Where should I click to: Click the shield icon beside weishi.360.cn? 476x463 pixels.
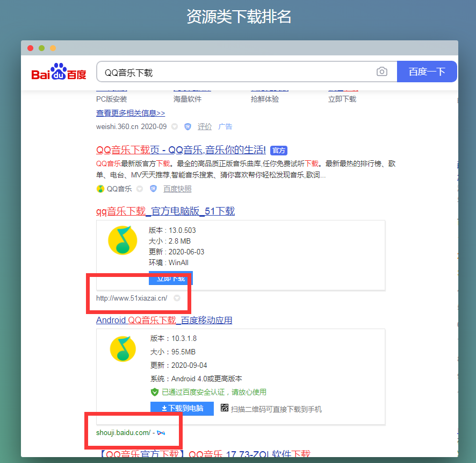pyautogui.click(x=187, y=126)
